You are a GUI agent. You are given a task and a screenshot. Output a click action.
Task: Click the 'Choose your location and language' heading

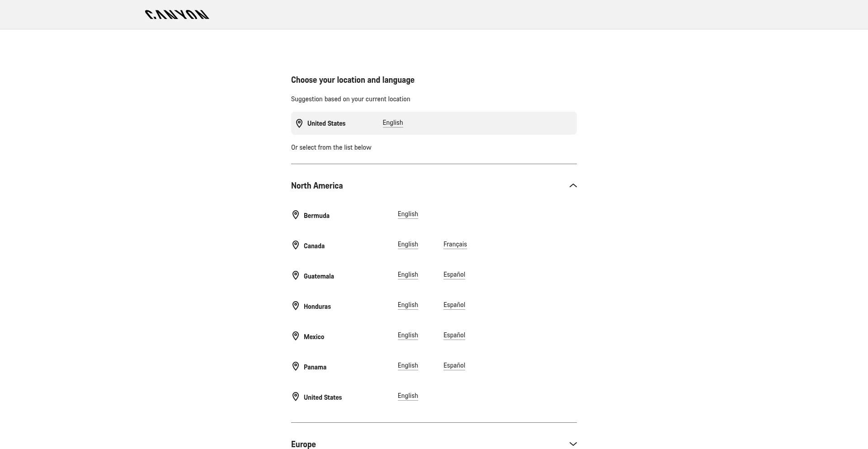pos(353,80)
